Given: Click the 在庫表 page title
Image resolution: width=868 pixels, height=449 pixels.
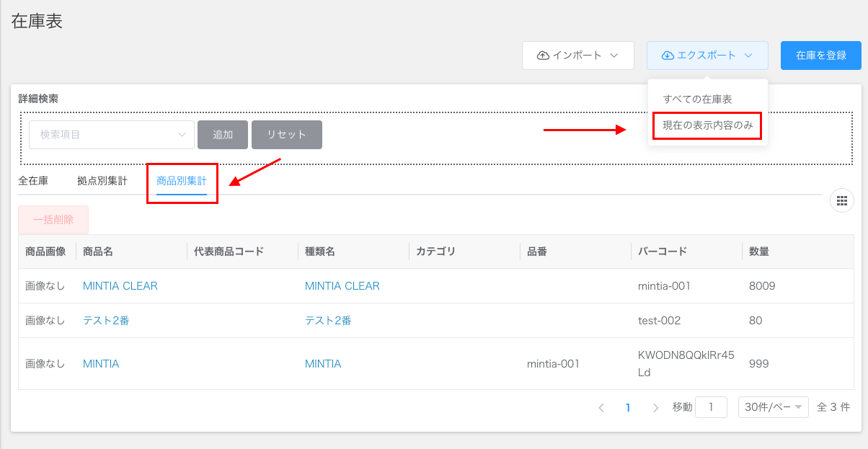Looking at the screenshot, I should [37, 21].
